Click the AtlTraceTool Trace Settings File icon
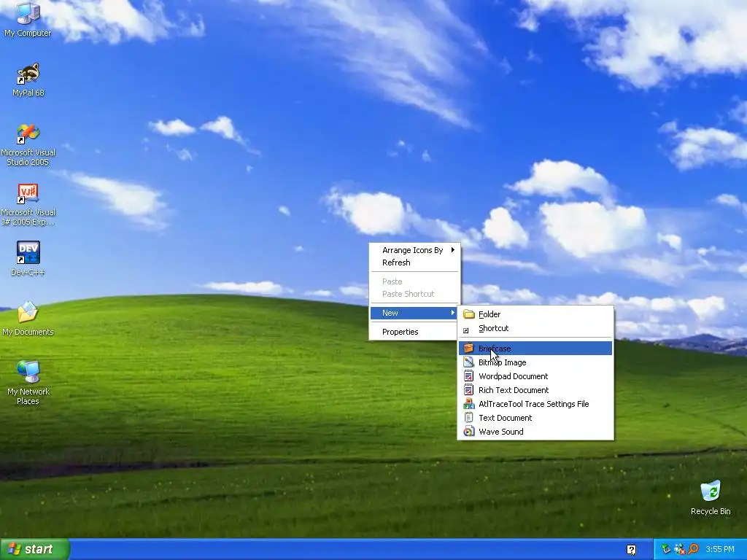This screenshot has height=560, width=747. click(469, 404)
